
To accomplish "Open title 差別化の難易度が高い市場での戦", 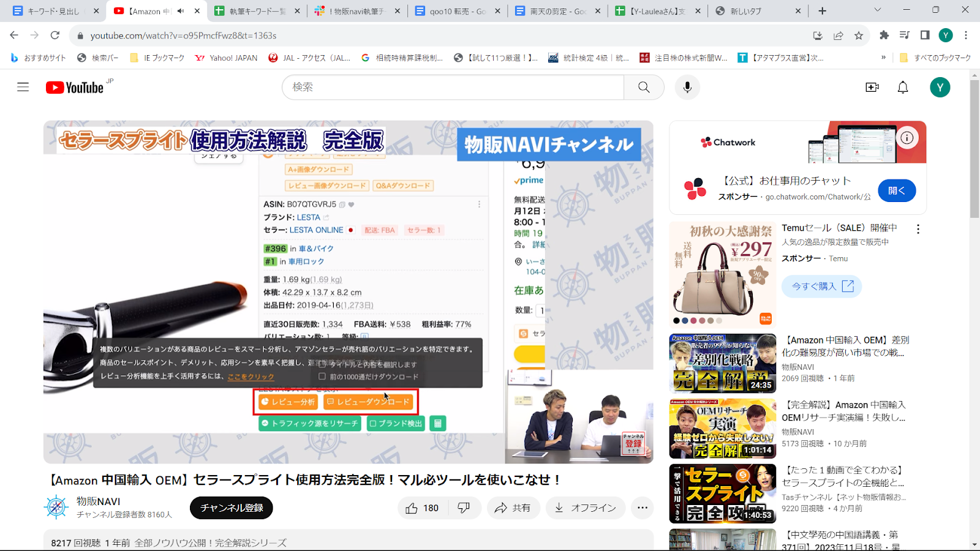I will (x=845, y=346).
